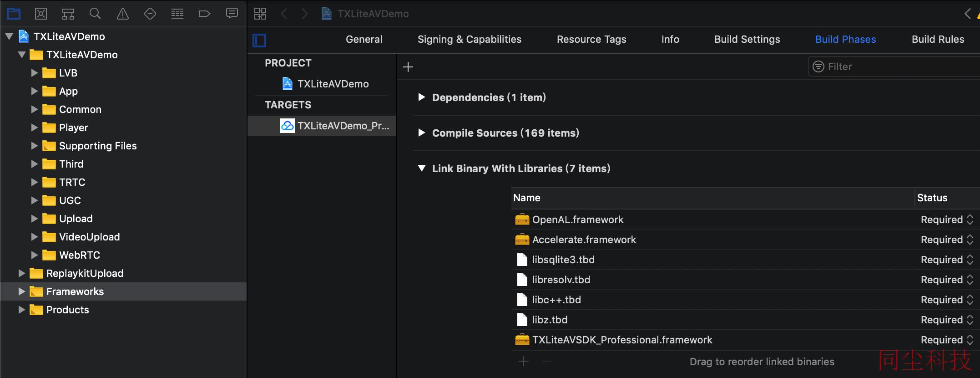Collapse the root TXLiteAVDemo project triangle
The width and height of the screenshot is (980, 378).
[x=9, y=36]
